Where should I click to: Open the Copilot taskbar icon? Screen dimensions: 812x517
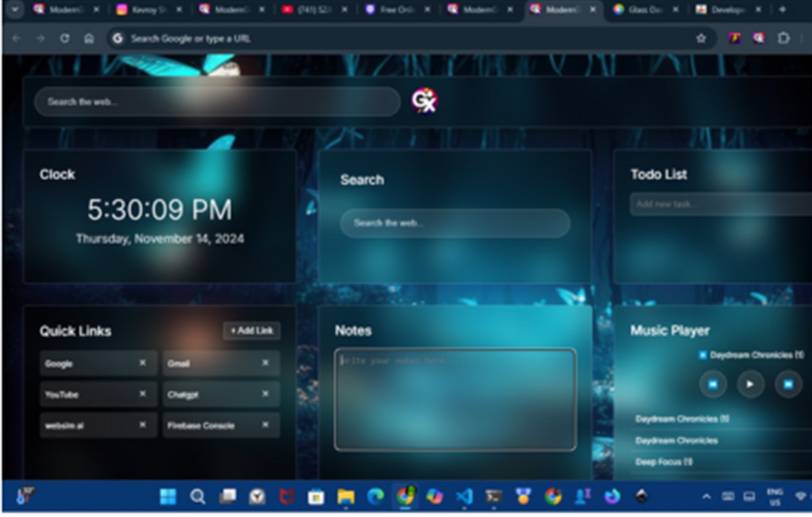(434, 497)
